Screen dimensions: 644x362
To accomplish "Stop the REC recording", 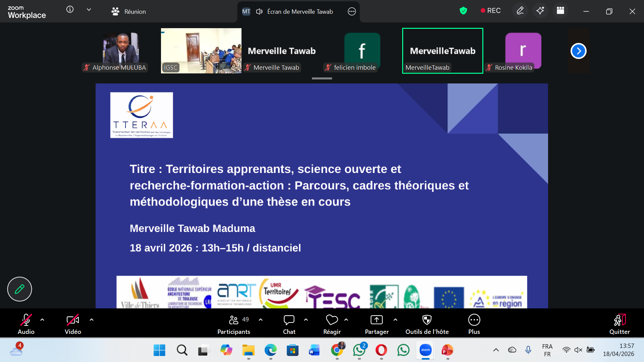I will (490, 10).
